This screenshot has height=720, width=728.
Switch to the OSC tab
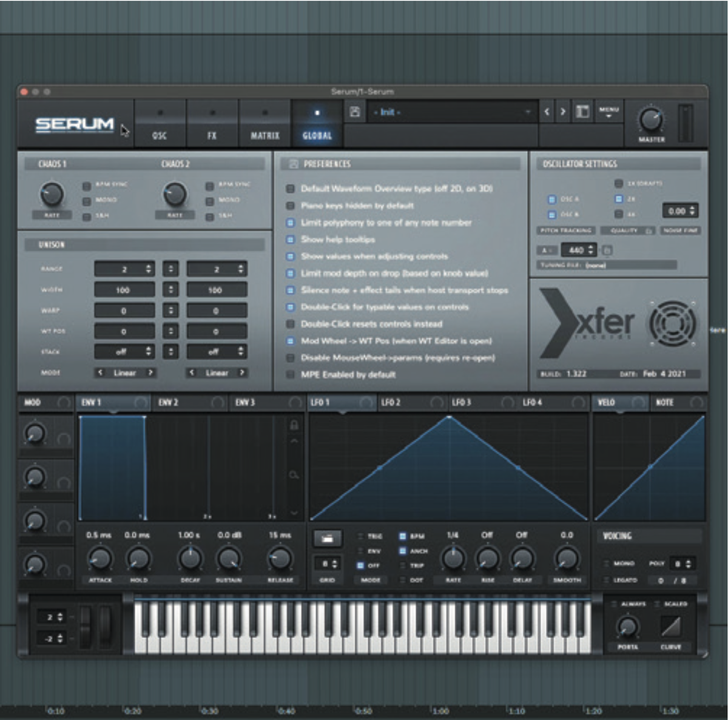tap(160, 124)
